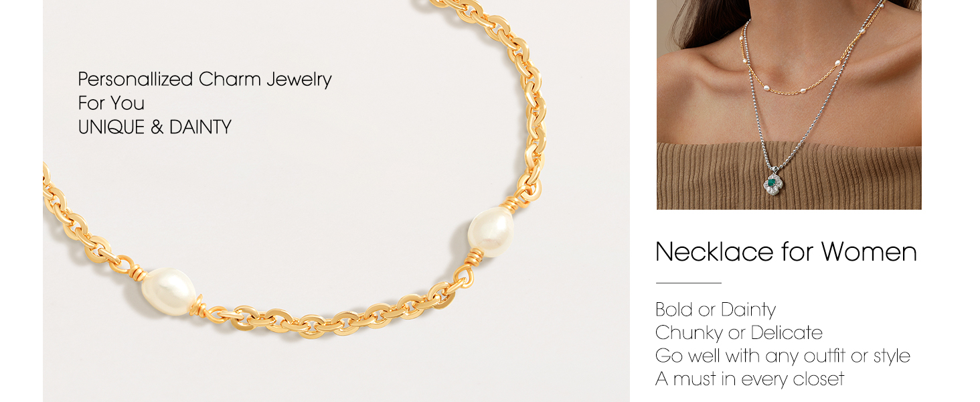
Task: Click 'A must in every closet' text
Action: (750, 379)
